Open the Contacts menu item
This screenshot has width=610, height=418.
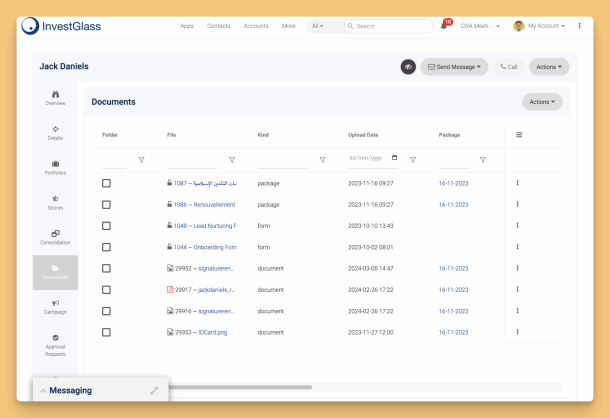pyautogui.click(x=218, y=26)
